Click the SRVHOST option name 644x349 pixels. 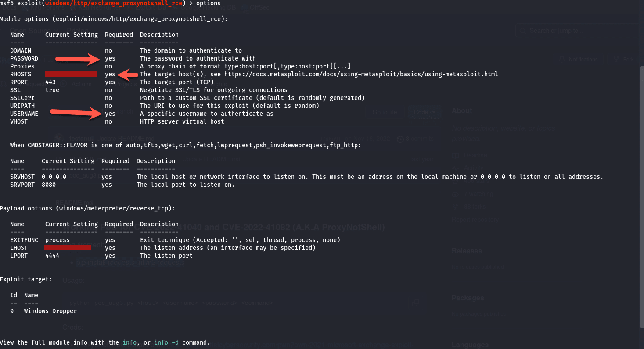point(22,177)
